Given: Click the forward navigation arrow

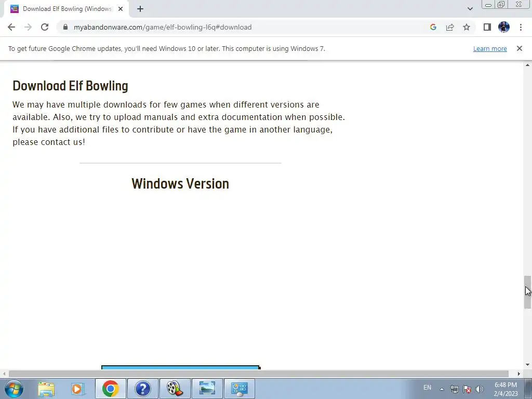Looking at the screenshot, I should (x=28, y=27).
